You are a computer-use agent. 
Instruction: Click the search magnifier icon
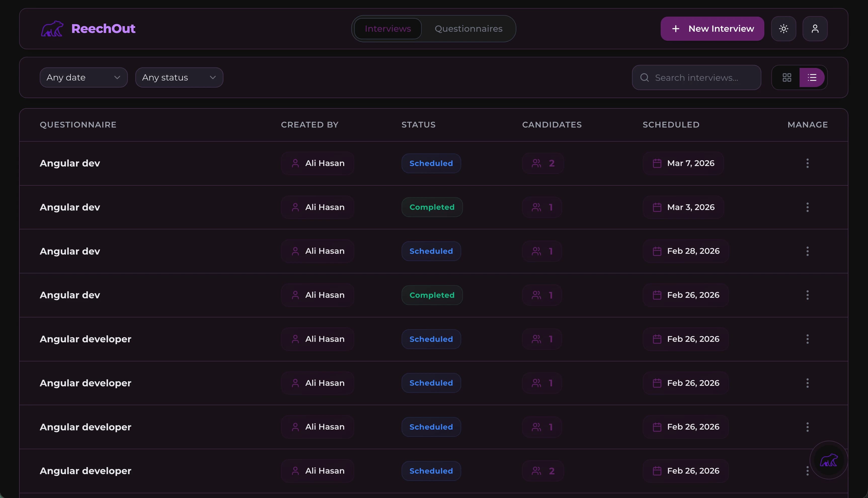pos(644,77)
